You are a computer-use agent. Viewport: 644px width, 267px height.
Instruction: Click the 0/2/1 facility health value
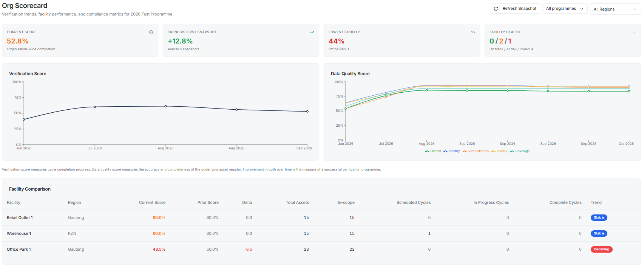click(500, 41)
